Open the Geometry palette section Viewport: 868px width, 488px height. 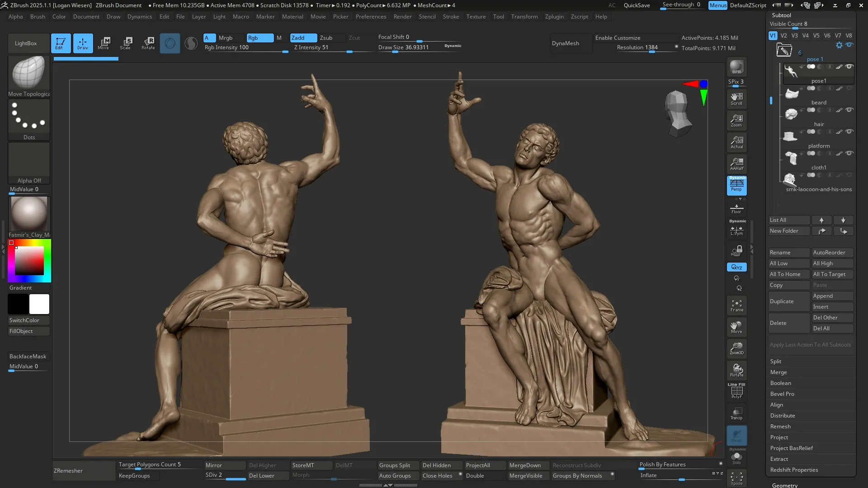coord(784,485)
